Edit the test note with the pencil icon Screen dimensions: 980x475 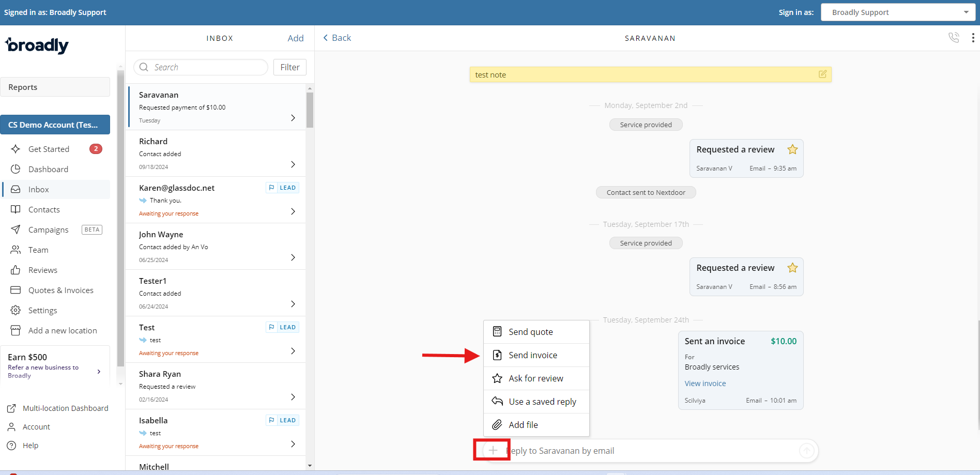pyautogui.click(x=822, y=74)
